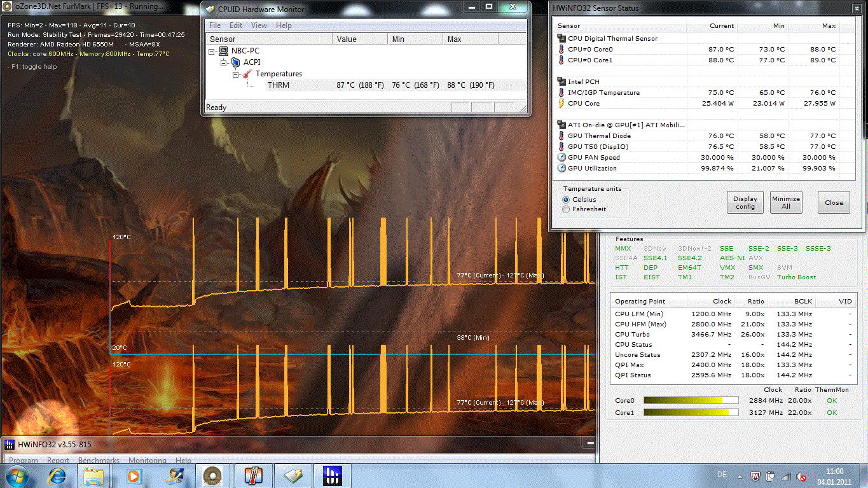The width and height of the screenshot is (868, 488).
Task: Open the FurMark taskbar icon
Action: coord(212,475)
